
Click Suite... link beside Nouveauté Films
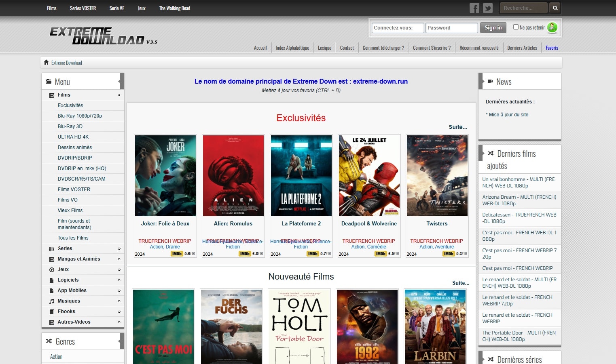[461, 283]
